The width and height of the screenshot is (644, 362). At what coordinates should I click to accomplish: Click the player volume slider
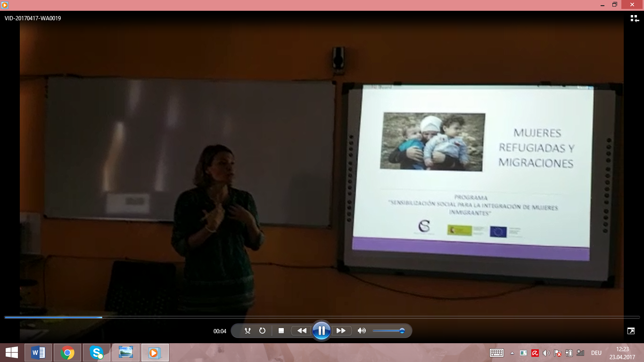point(388,331)
